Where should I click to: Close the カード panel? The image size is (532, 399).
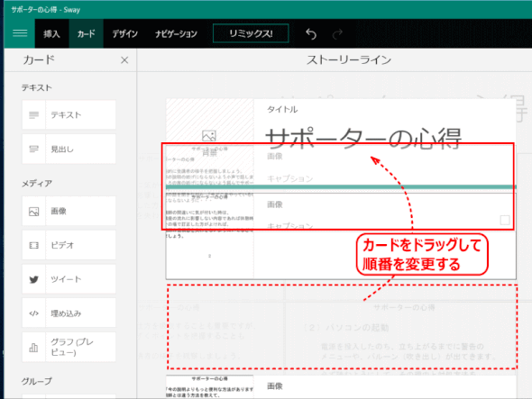(x=124, y=60)
